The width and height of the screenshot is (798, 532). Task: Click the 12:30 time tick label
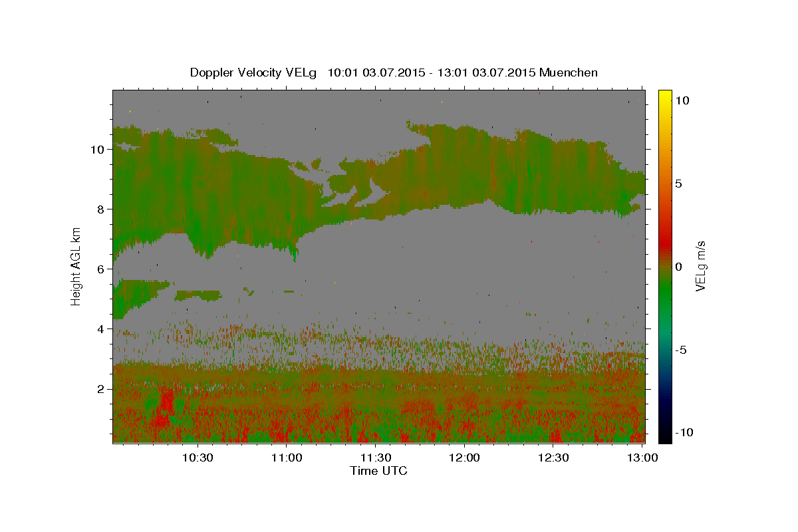coord(553,458)
